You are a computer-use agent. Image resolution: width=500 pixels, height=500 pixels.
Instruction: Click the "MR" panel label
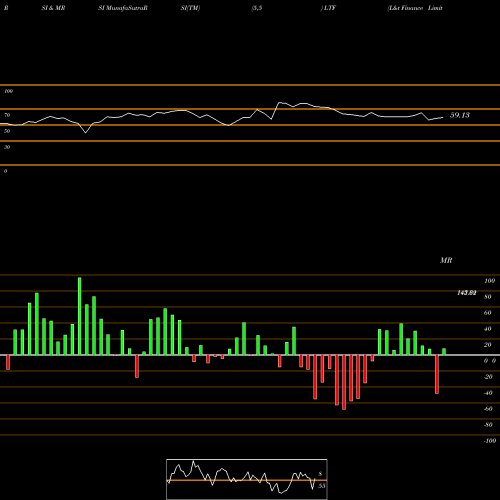(x=446, y=260)
